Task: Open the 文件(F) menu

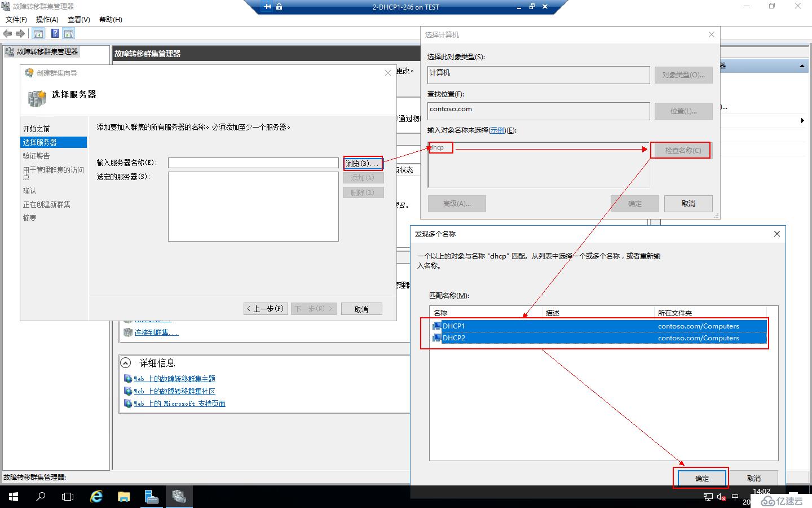Action: point(16,19)
